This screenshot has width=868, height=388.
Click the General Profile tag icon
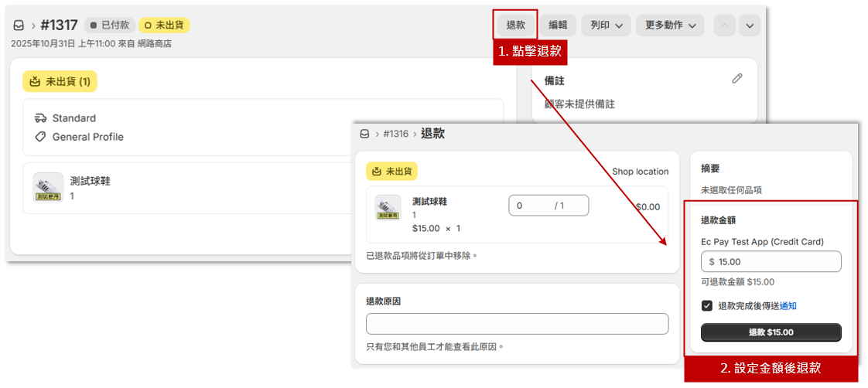41,137
